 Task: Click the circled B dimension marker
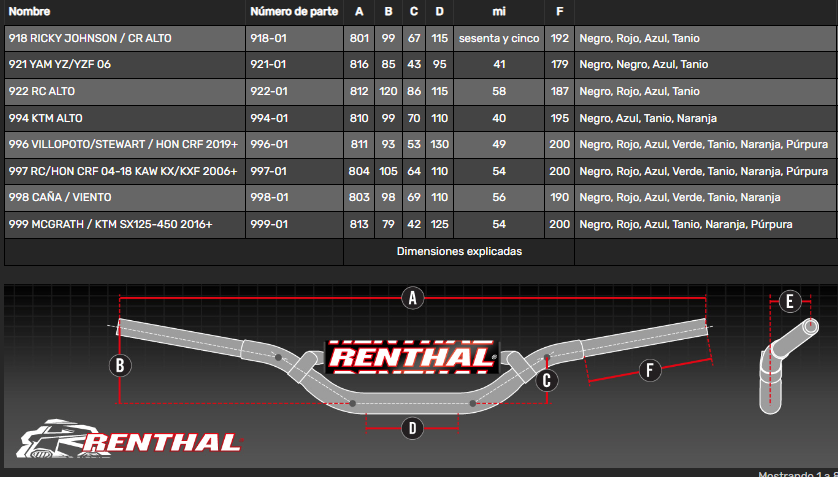pos(120,365)
